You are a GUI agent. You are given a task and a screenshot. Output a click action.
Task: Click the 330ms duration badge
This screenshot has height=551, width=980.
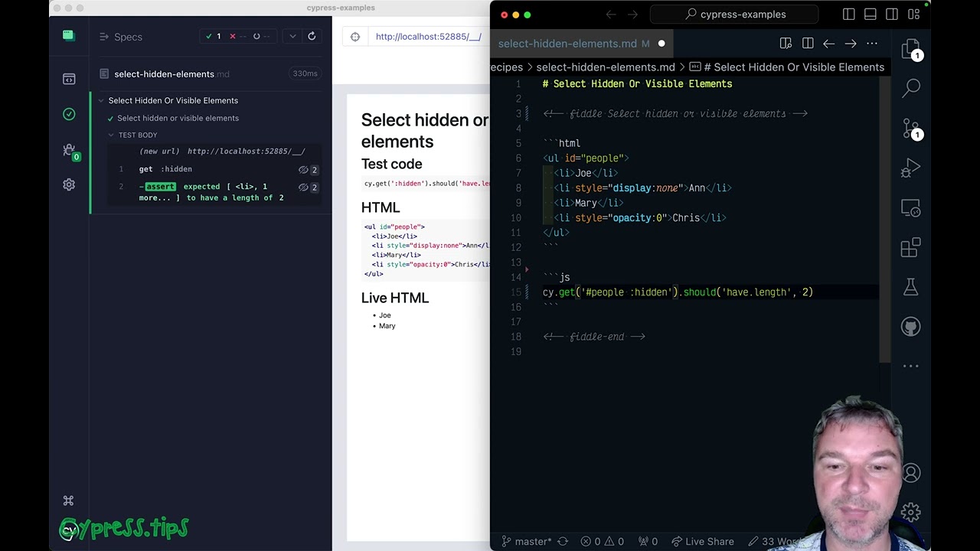(x=305, y=73)
